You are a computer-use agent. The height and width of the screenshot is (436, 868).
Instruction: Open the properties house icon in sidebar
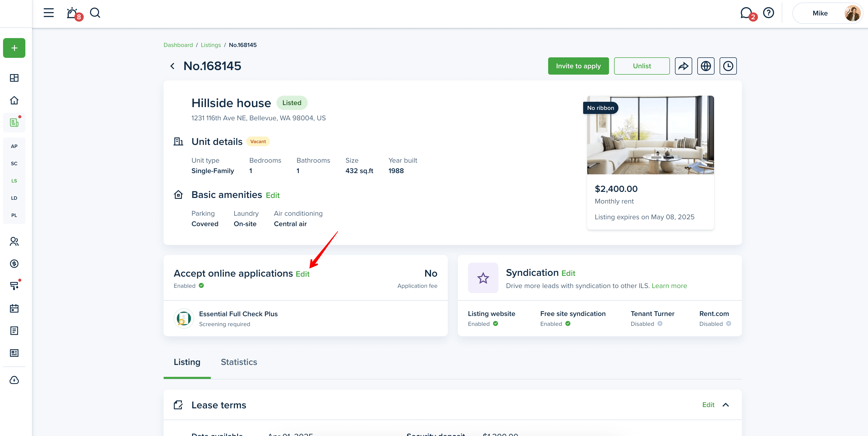tap(14, 100)
